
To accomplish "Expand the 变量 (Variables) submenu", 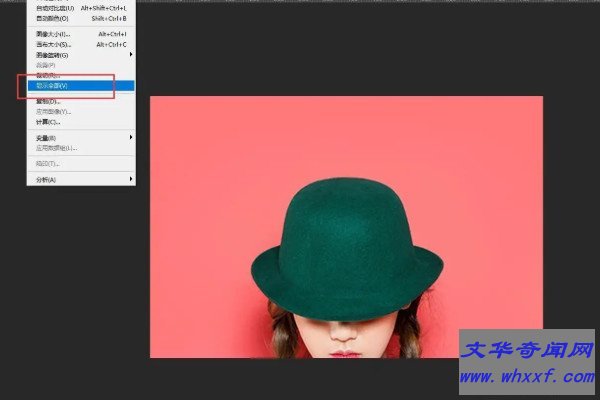I will pos(46,137).
